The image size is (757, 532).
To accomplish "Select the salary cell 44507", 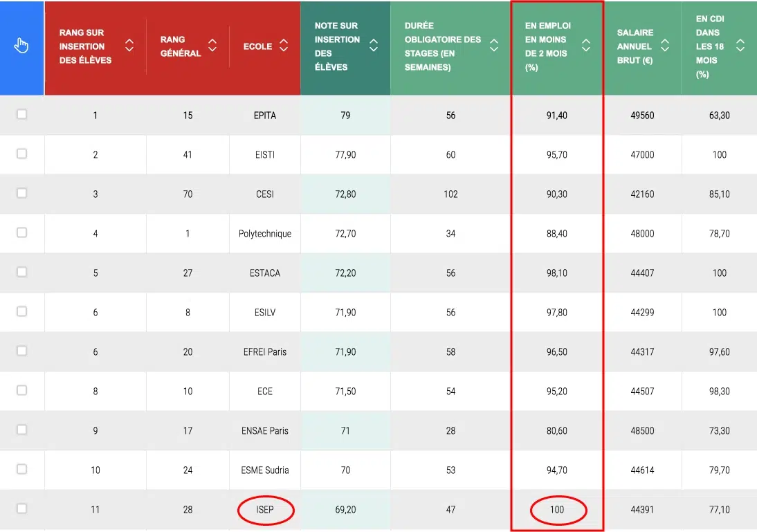I will click(x=643, y=391).
